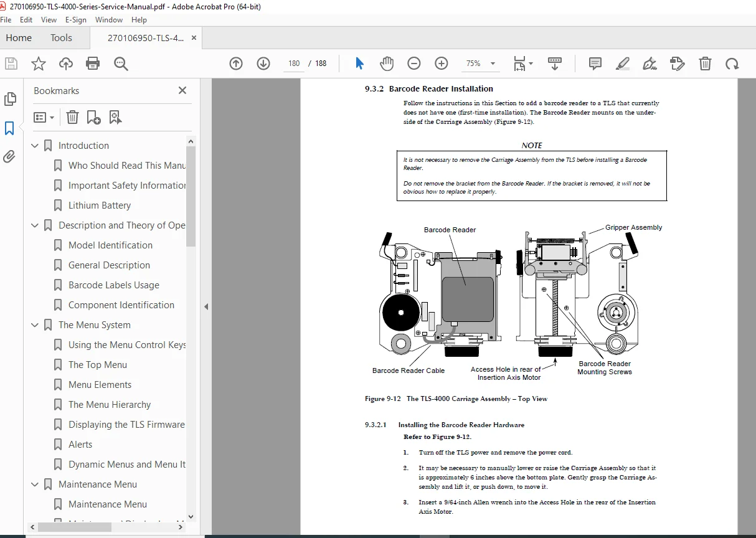Screen dimensions: 756x538
Task: Collapse Description and Theory of Operation section
Action: 35,225
